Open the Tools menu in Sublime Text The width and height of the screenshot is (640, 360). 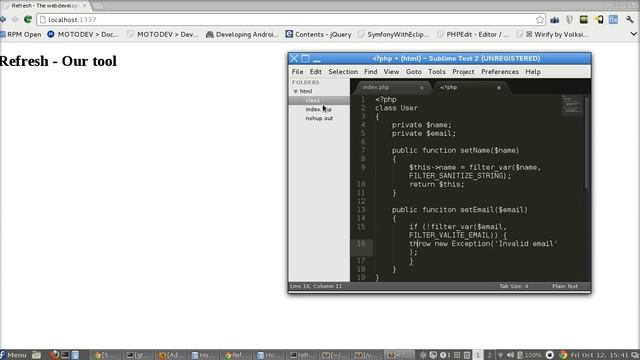click(x=437, y=71)
